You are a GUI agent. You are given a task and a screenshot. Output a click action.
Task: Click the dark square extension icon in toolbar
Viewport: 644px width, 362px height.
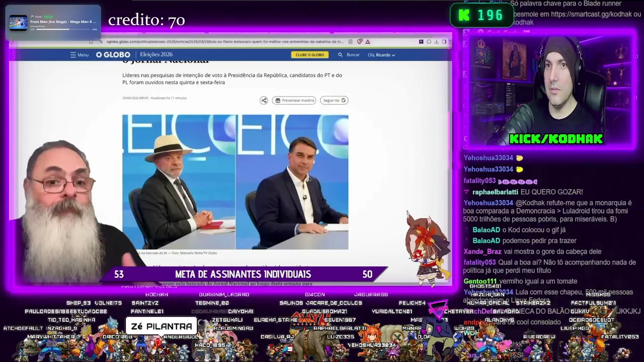click(421, 42)
